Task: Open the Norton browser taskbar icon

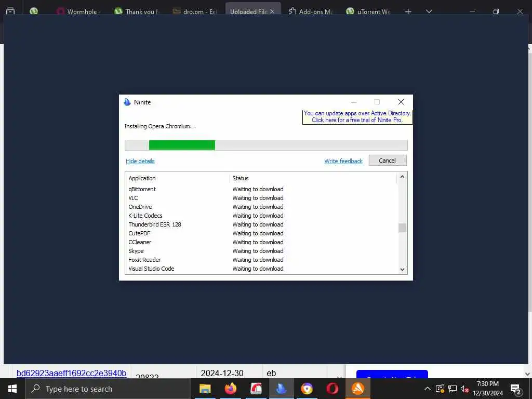Action: [307, 389]
